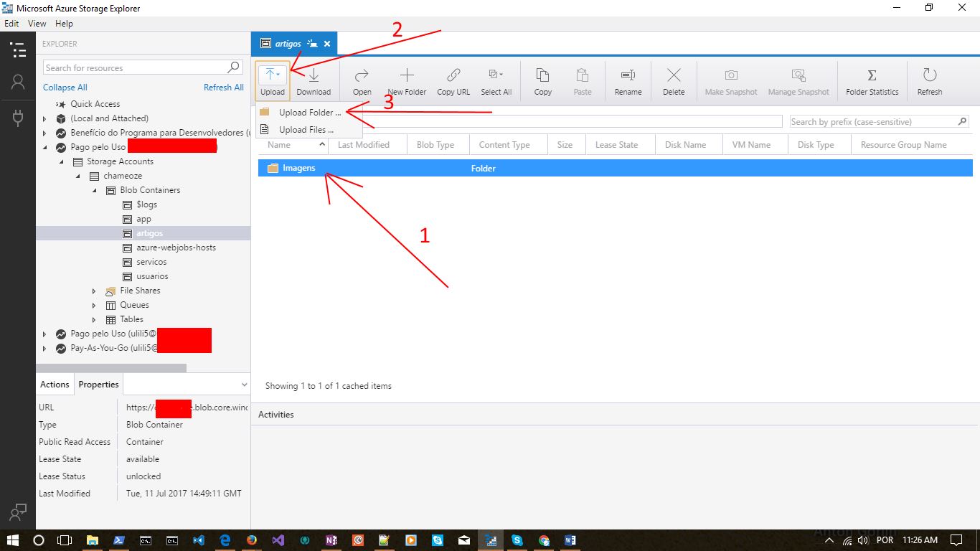The image size is (980, 551).
Task: Choose Upload Files from dropdown
Action: point(309,130)
